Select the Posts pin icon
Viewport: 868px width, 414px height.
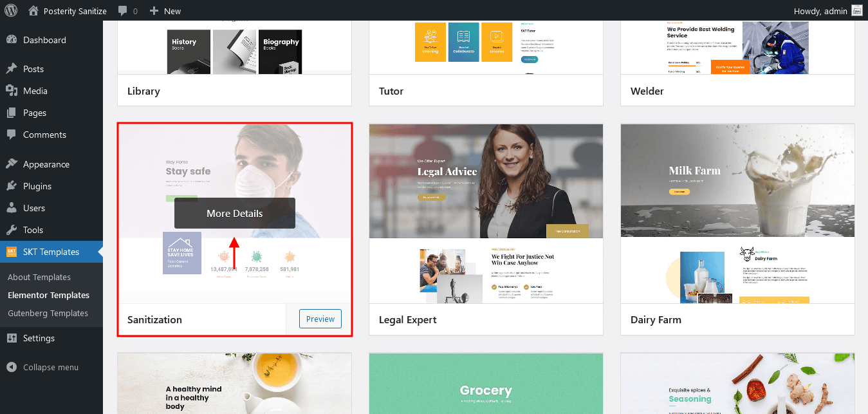tap(12, 69)
